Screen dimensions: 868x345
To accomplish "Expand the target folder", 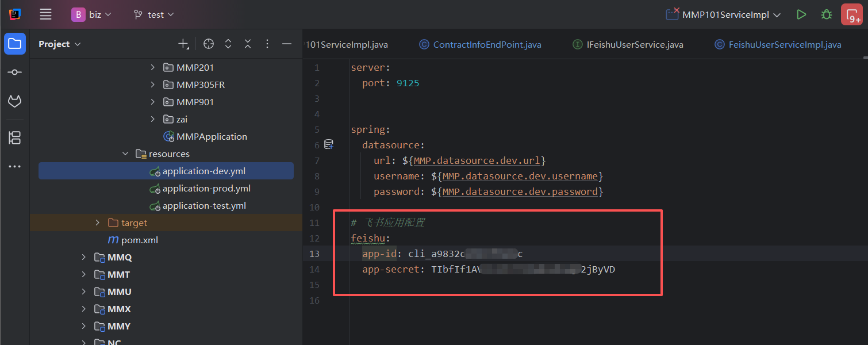I will (x=98, y=223).
